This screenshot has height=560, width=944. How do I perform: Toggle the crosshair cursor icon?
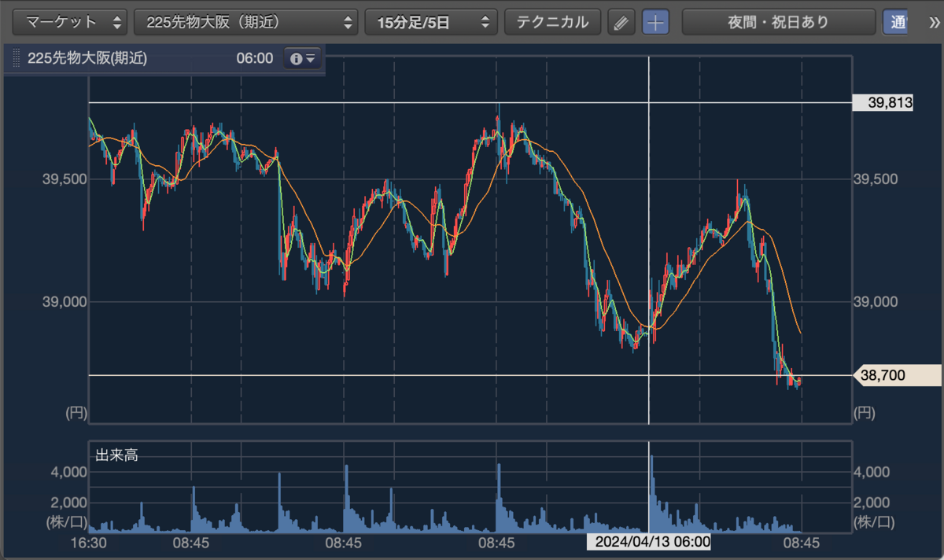(656, 22)
